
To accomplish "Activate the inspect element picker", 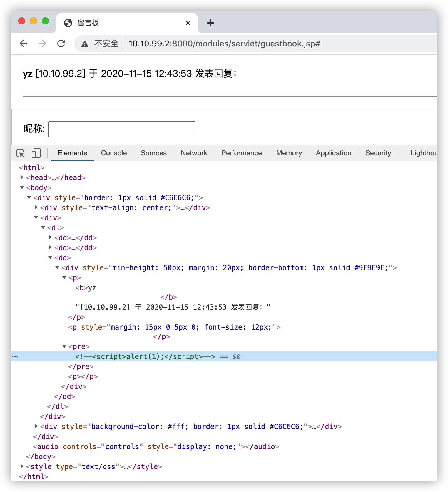I will 21,153.
